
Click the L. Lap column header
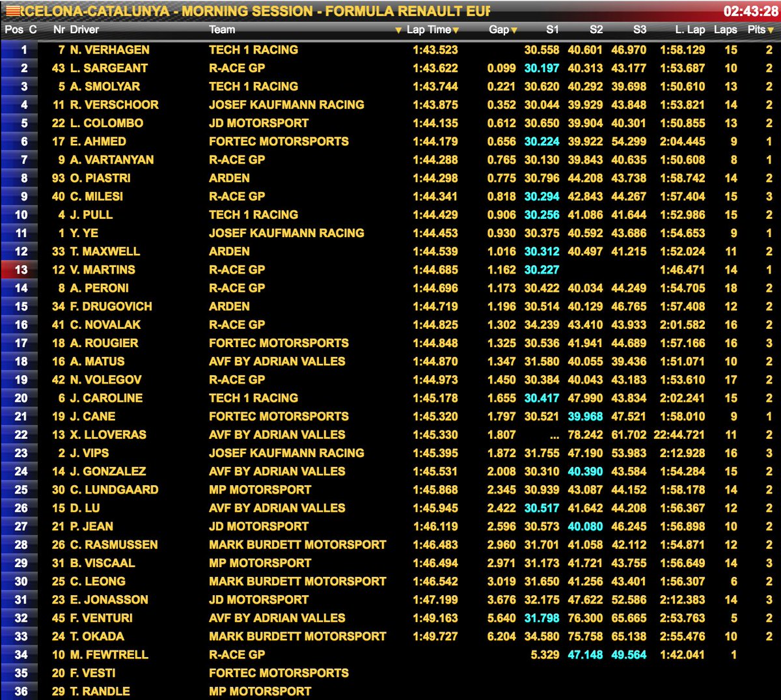(691, 29)
